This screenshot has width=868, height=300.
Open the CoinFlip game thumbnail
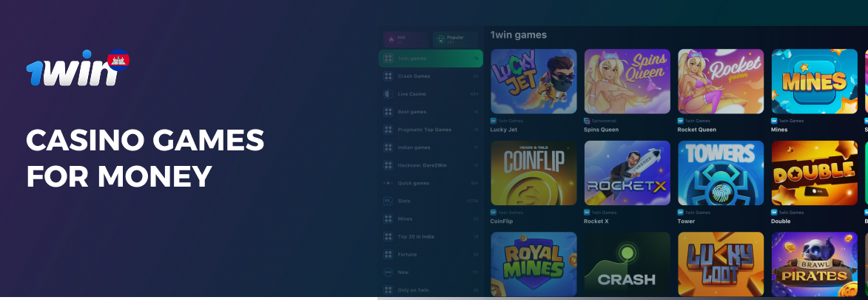coord(534,173)
